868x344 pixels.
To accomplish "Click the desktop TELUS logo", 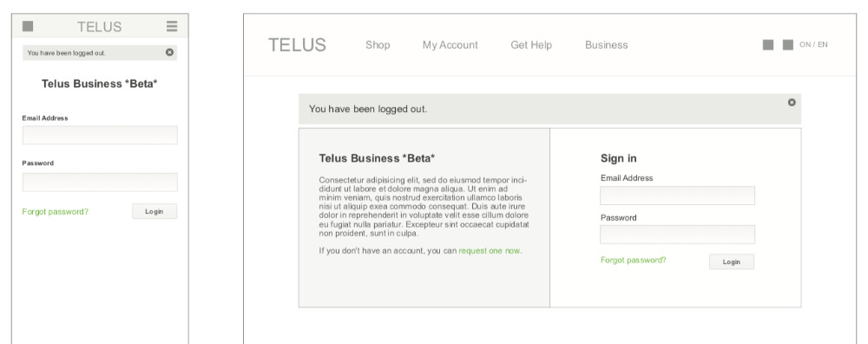I will [x=297, y=45].
